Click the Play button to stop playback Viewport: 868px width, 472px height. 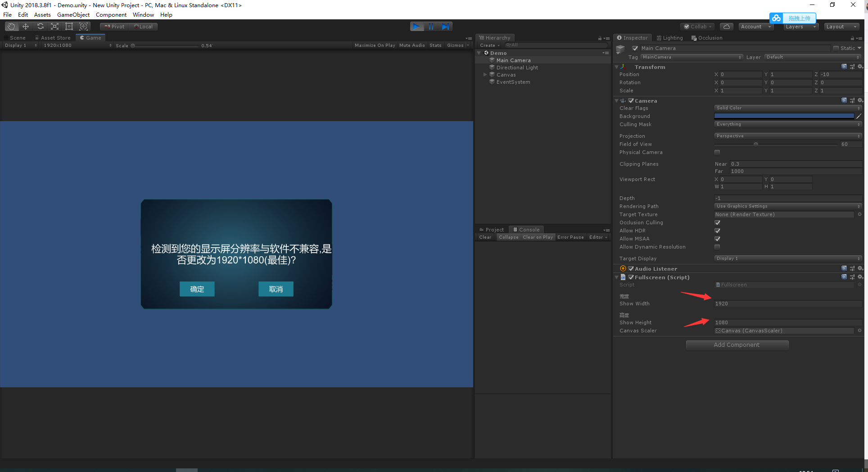416,26
